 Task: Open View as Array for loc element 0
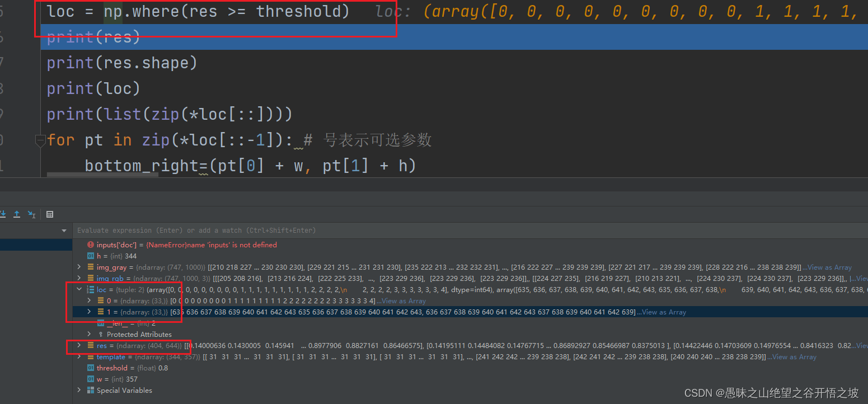click(403, 301)
